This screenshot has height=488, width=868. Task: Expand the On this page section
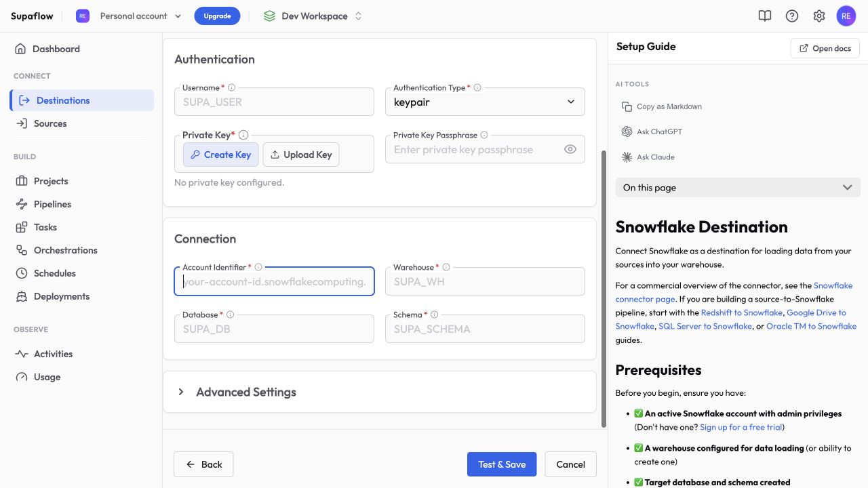738,188
